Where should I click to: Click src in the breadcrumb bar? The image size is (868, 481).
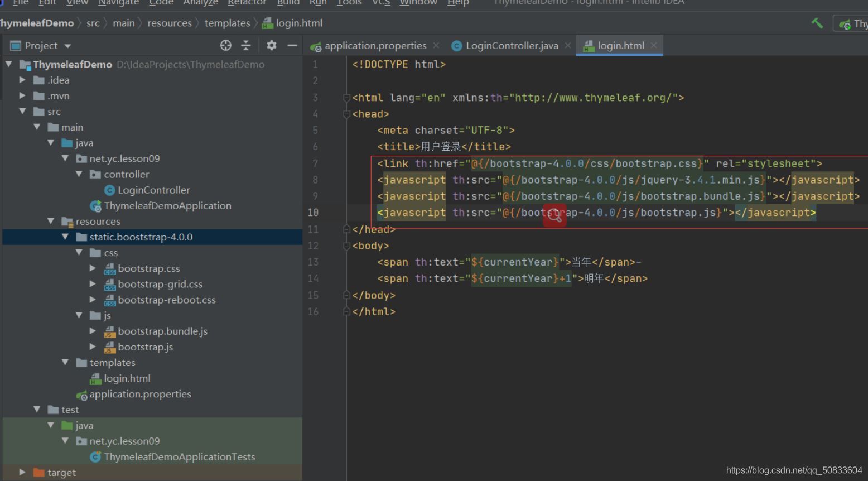pyautogui.click(x=93, y=23)
